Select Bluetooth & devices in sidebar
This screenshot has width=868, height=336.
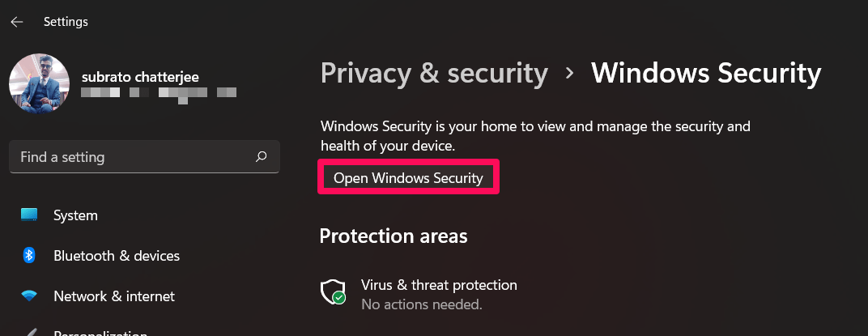pos(117,256)
